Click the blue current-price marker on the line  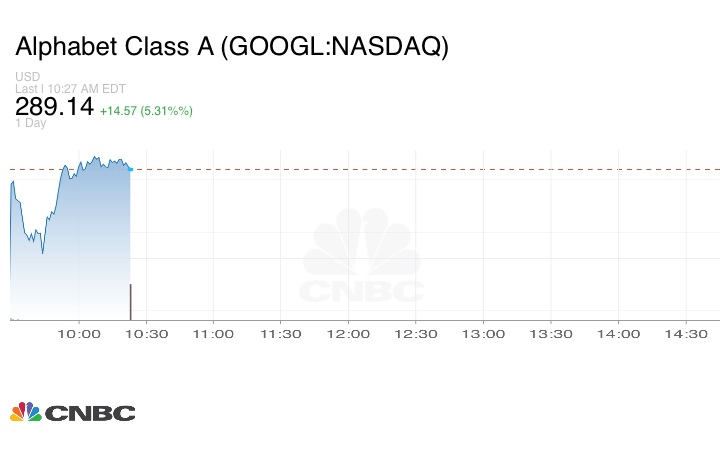(x=130, y=170)
